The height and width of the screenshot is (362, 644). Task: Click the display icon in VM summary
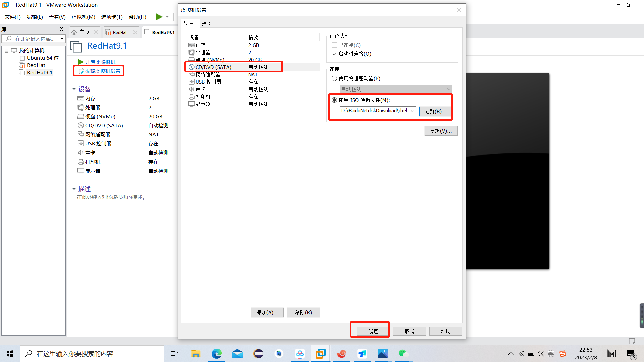pyautogui.click(x=80, y=171)
